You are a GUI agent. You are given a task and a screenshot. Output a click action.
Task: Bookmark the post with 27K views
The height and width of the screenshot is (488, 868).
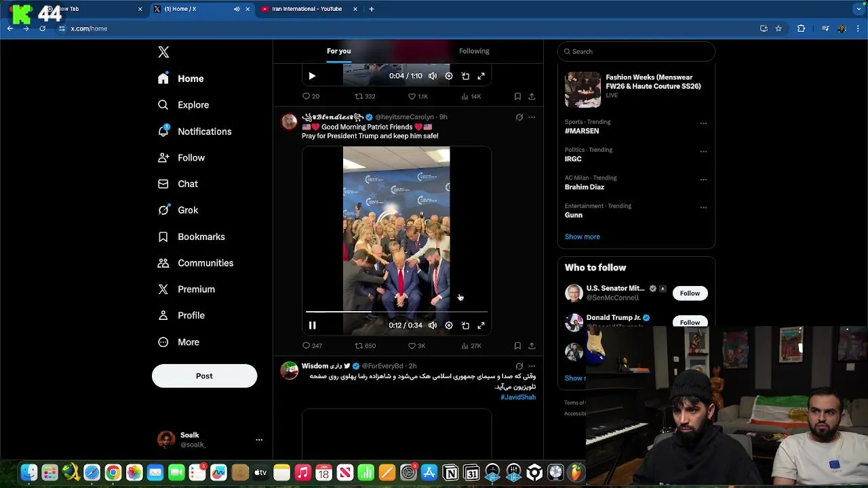pyautogui.click(x=517, y=346)
